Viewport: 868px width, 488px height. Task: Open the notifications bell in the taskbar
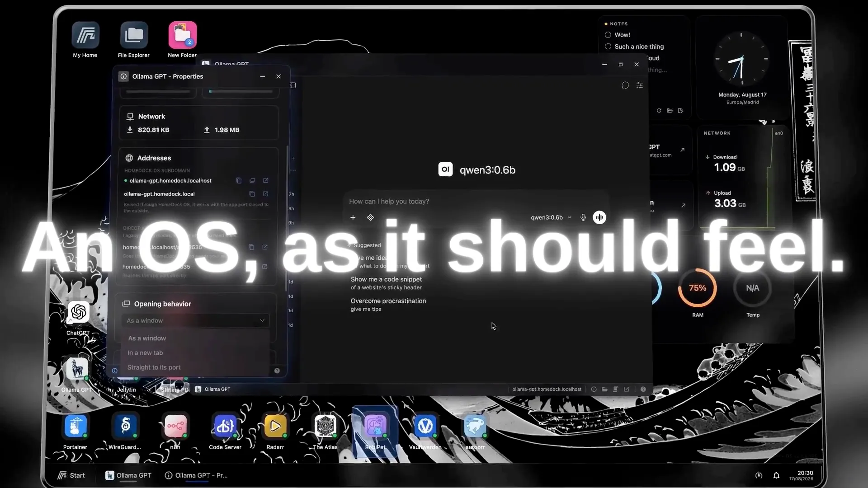click(x=776, y=475)
